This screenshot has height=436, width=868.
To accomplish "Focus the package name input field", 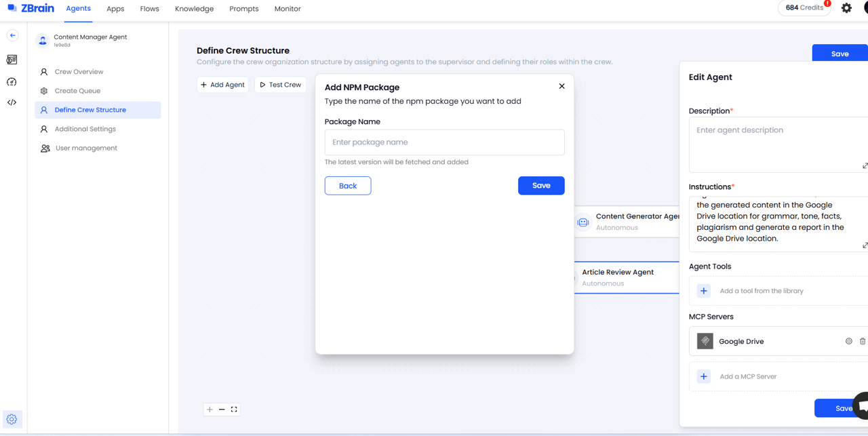I will [x=445, y=142].
